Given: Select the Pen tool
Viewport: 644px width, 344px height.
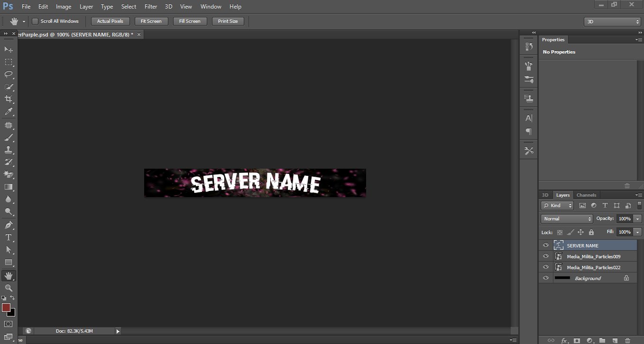Looking at the screenshot, I should (x=9, y=225).
